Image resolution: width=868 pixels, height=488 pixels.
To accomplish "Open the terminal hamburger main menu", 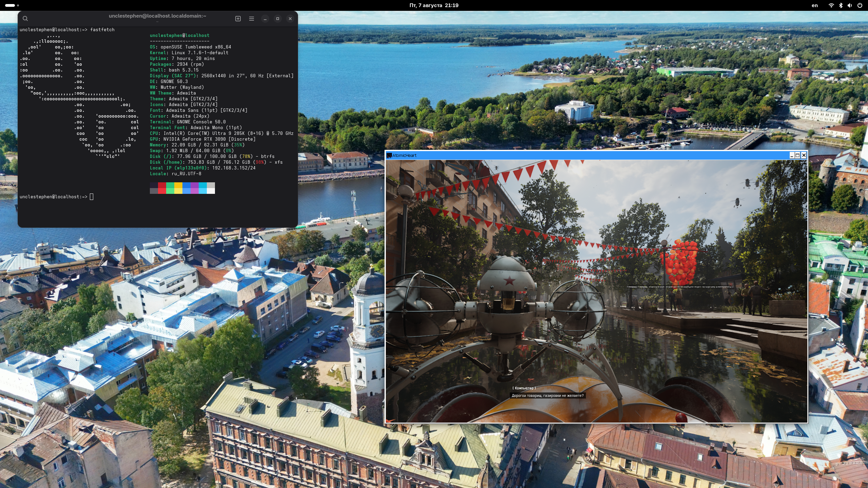I will point(252,19).
